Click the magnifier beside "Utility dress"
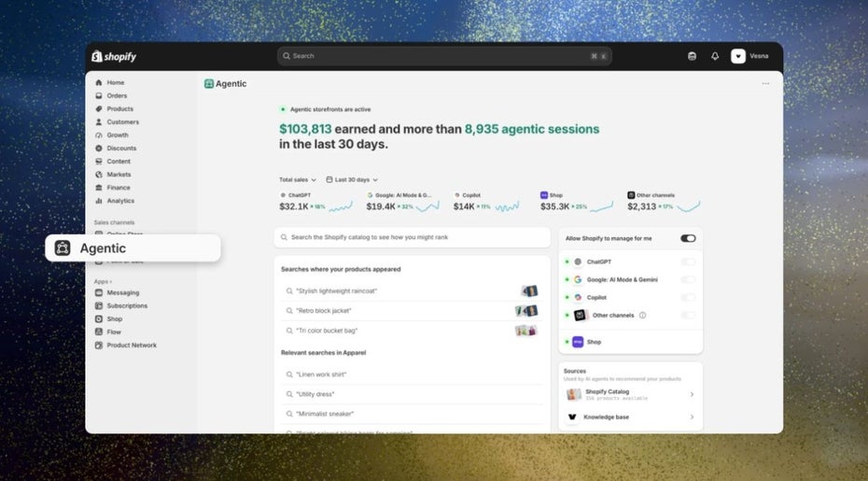 289,394
